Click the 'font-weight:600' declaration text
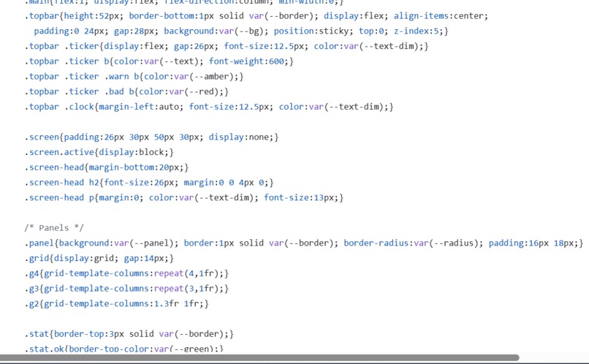The width and height of the screenshot is (589, 364). pos(246,61)
